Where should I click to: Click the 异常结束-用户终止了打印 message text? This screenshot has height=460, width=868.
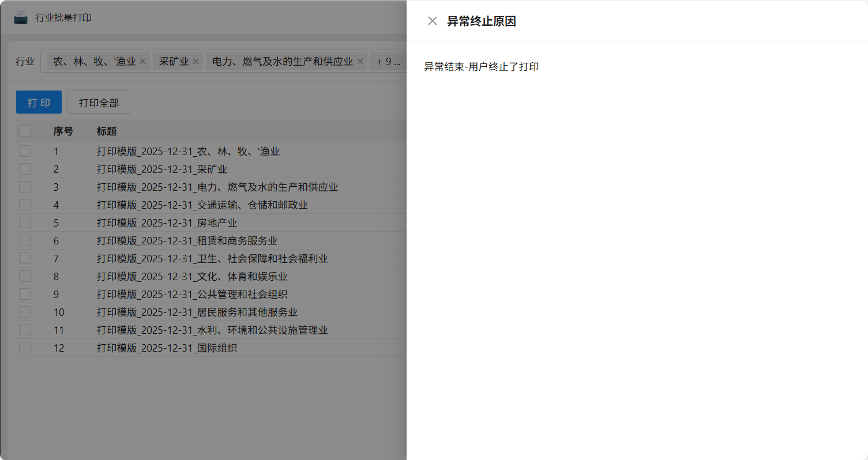click(481, 67)
